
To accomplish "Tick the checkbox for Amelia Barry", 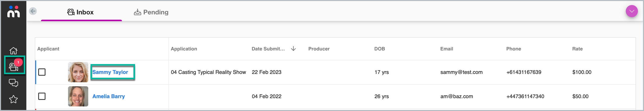I will point(42,96).
